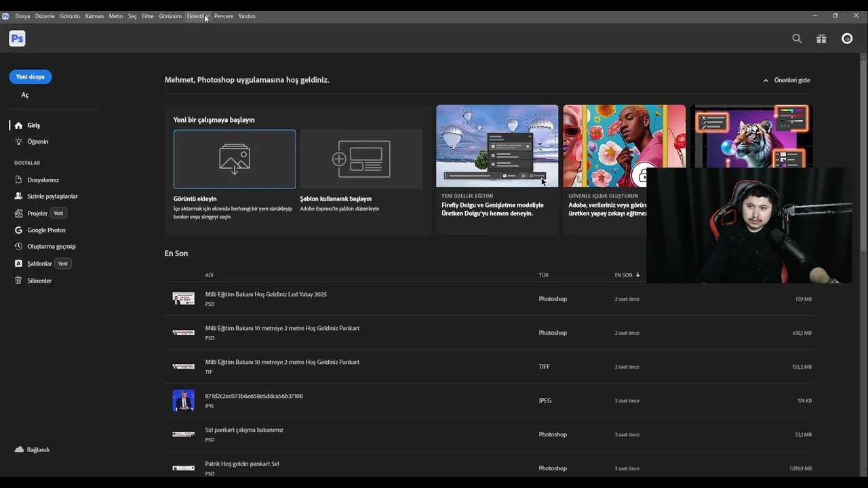Open the Dosya menu
Screen dimensions: 868x488
22,16
